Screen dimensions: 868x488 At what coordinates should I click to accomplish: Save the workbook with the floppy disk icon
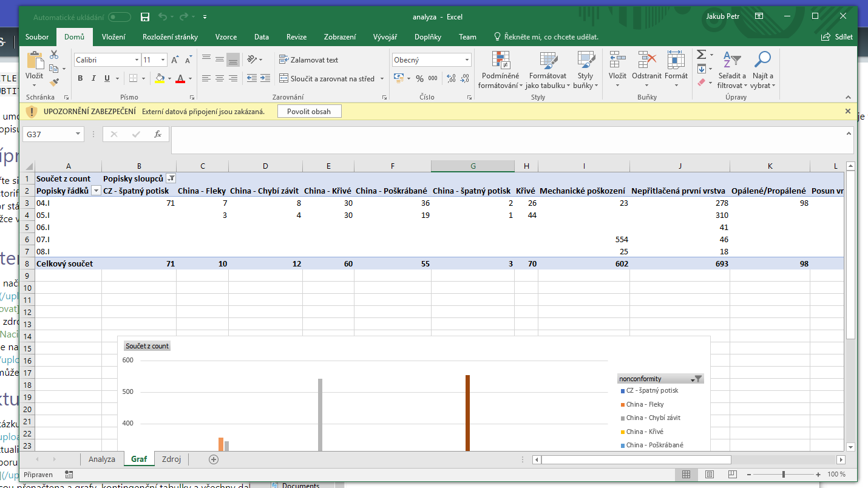click(x=145, y=17)
